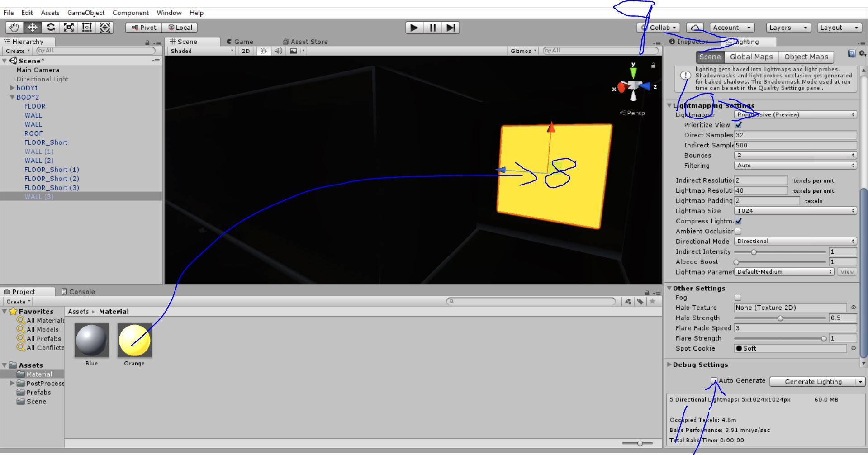The width and height of the screenshot is (868, 455).
Task: Search by label in Project panel
Action: point(640,302)
